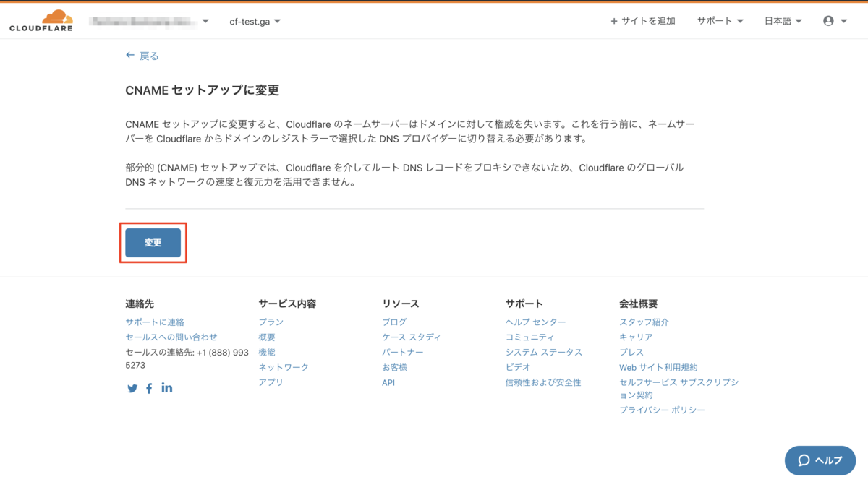Open the blurred account name dropdown
This screenshot has height=482, width=868.
pyautogui.click(x=149, y=21)
